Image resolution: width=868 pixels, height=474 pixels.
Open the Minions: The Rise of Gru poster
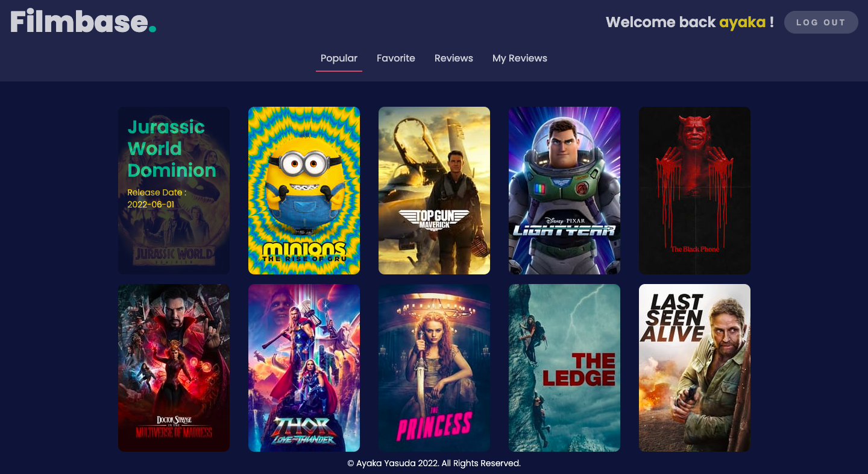[304, 190]
